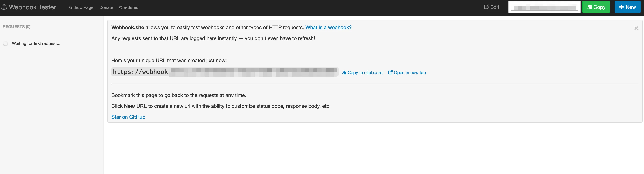Screen dimensions: 644x174
Task: Open the Github Page
Action: (81, 7)
